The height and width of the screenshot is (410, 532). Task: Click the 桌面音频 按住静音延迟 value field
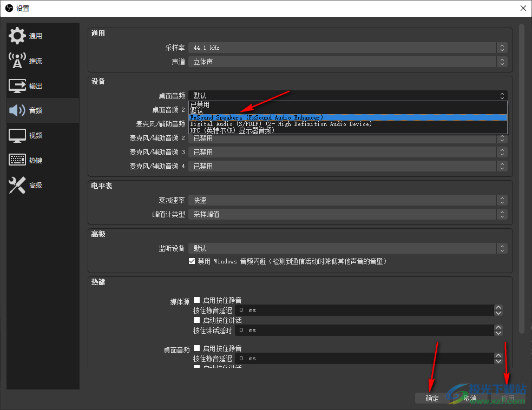coord(364,359)
